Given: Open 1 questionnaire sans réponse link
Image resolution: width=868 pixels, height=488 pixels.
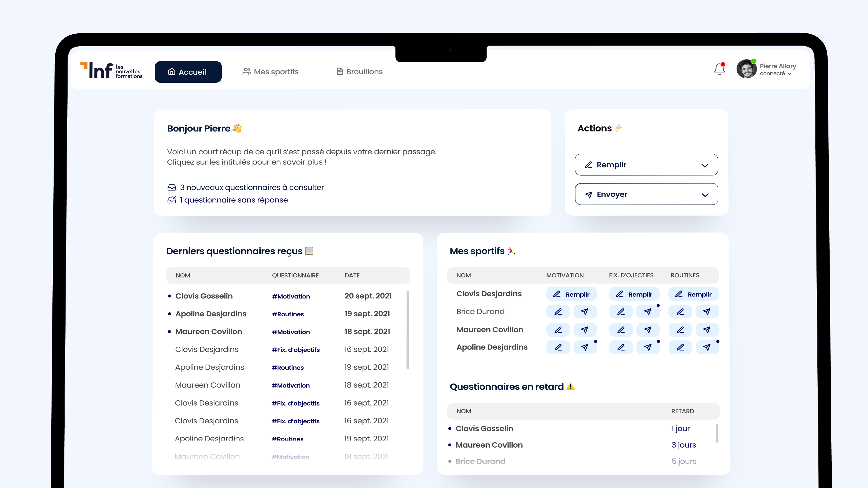Looking at the screenshot, I should [227, 200].
